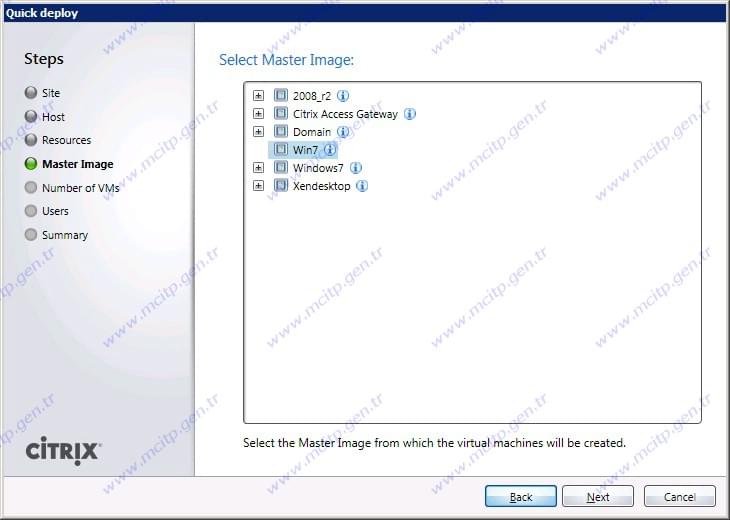Image resolution: width=730 pixels, height=520 pixels.
Task: Click the Next button
Action: 598,496
